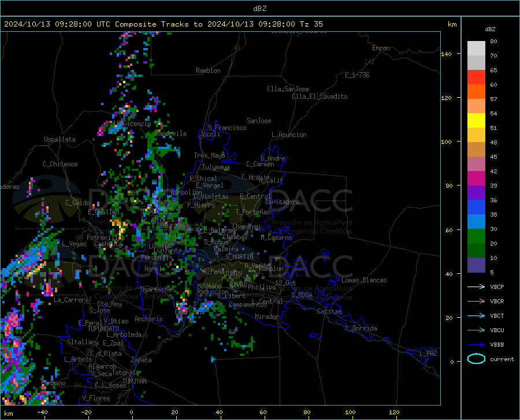Select the bright yellow 51-54 dBZ swatch
520x420 pixels.
(476, 121)
